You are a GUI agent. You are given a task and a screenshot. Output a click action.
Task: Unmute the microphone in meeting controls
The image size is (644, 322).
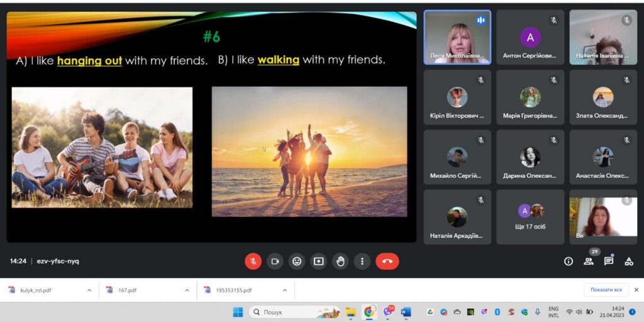pos(253,261)
